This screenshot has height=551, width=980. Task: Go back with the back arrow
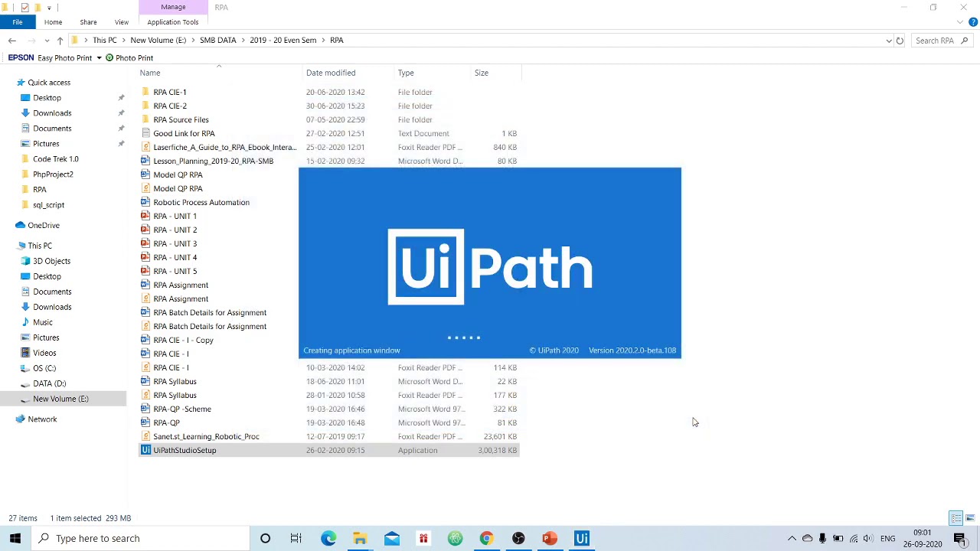(11, 41)
